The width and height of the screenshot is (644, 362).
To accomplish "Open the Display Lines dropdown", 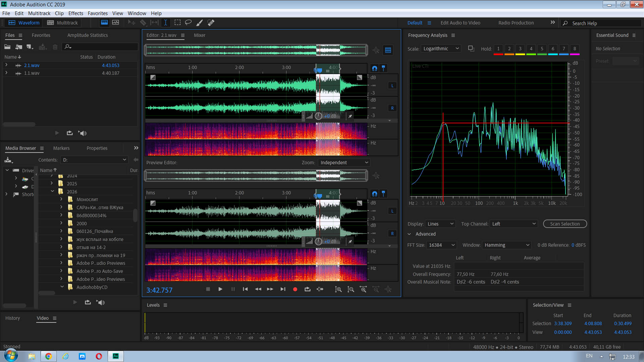I will click(440, 224).
